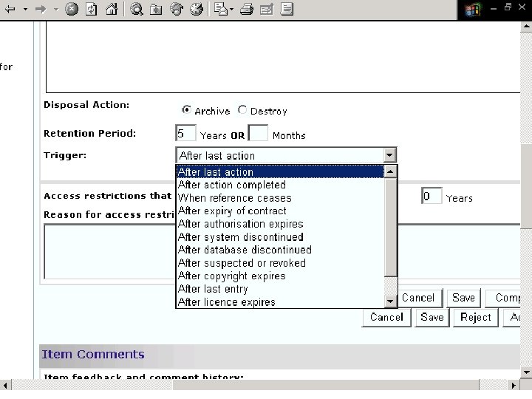Click the partially visible Comp button
532x399 pixels.
(x=503, y=298)
